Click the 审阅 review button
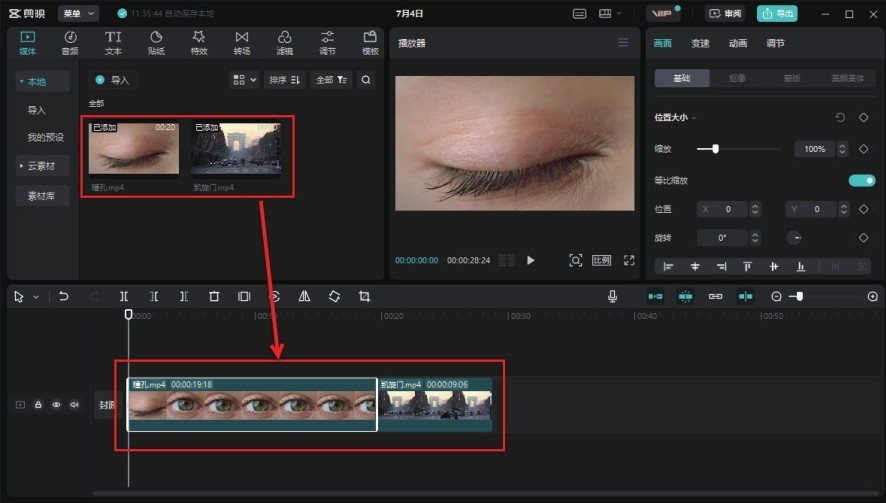The width and height of the screenshot is (886, 503). pyautogui.click(x=725, y=14)
